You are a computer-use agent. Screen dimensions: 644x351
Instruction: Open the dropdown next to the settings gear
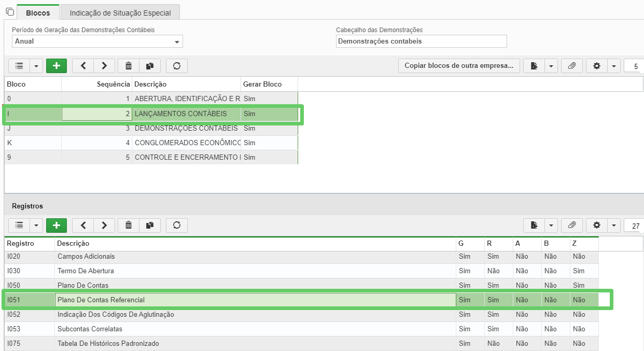(614, 66)
